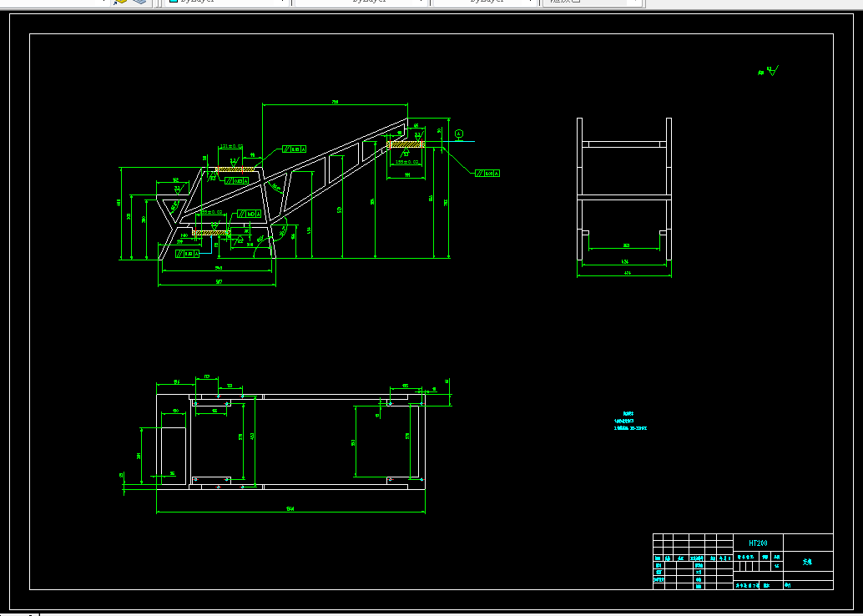Select the circled datum A symbol
This screenshot has height=616, width=863.
(459, 134)
